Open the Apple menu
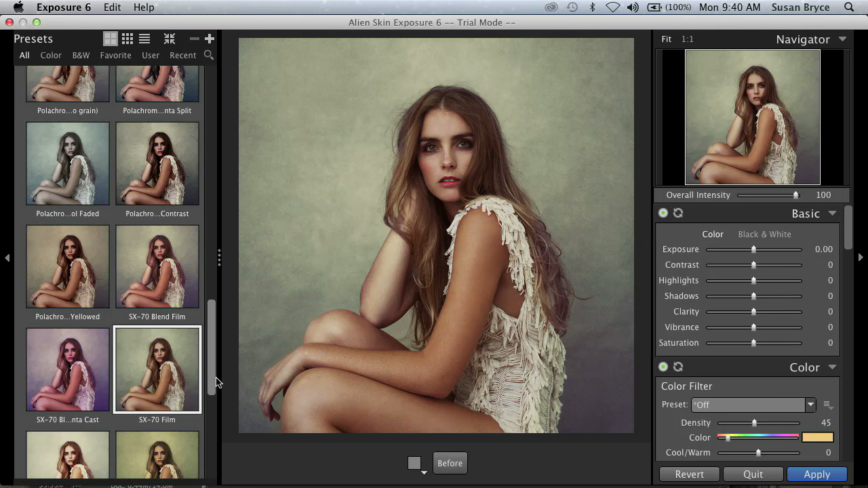This screenshot has width=868, height=488. [x=18, y=7]
